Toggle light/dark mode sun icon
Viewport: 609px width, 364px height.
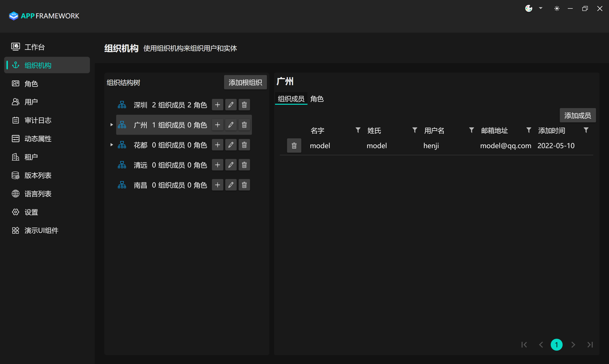[x=557, y=9]
